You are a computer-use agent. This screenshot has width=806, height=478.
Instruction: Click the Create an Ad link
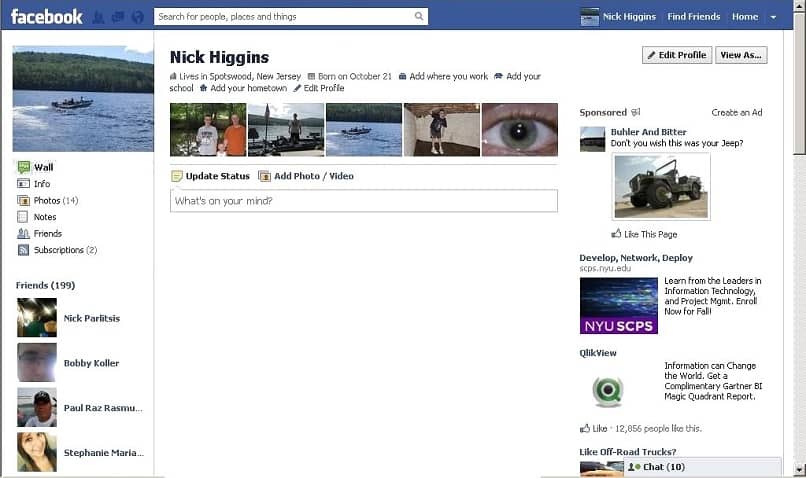[x=736, y=113]
